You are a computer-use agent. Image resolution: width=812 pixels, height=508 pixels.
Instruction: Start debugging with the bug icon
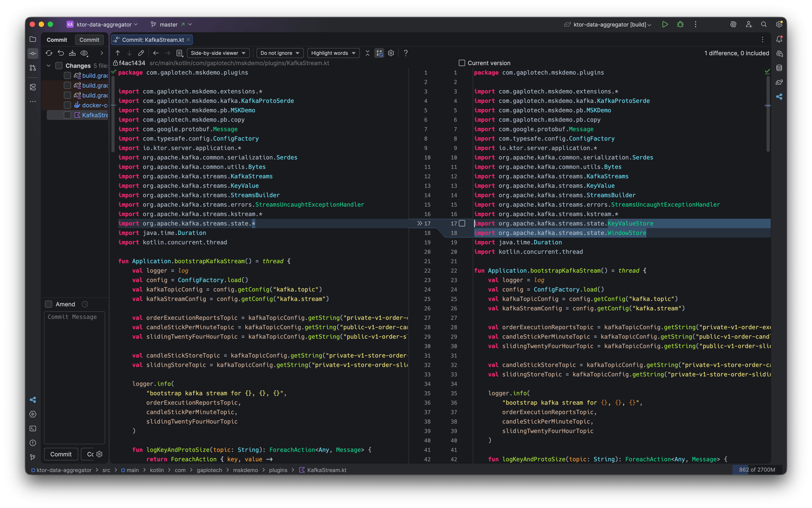pyautogui.click(x=680, y=24)
